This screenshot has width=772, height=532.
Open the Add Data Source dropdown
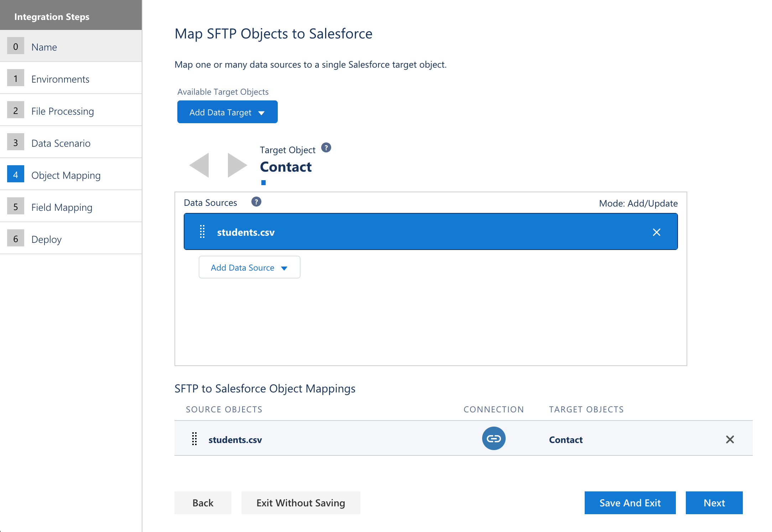[x=250, y=267]
